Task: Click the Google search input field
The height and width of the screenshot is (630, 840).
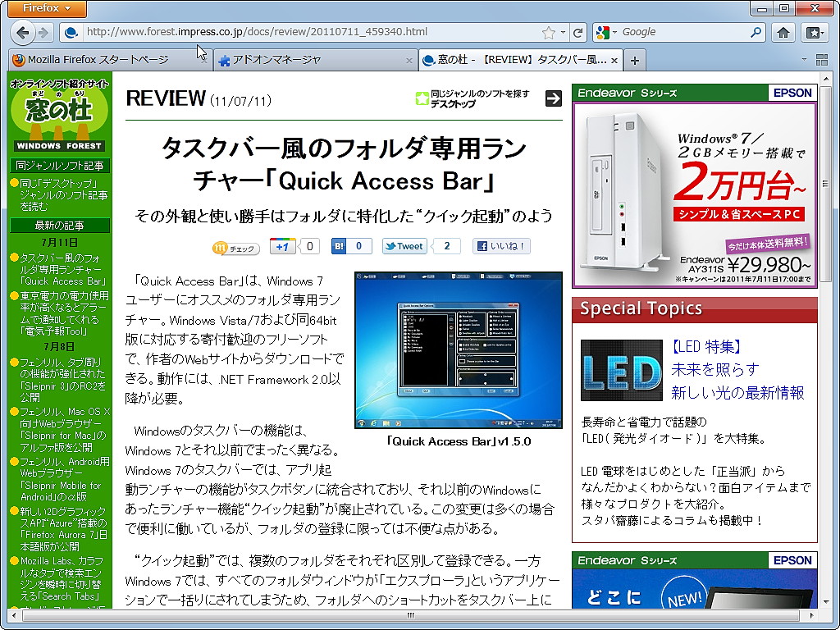Action: click(x=683, y=32)
